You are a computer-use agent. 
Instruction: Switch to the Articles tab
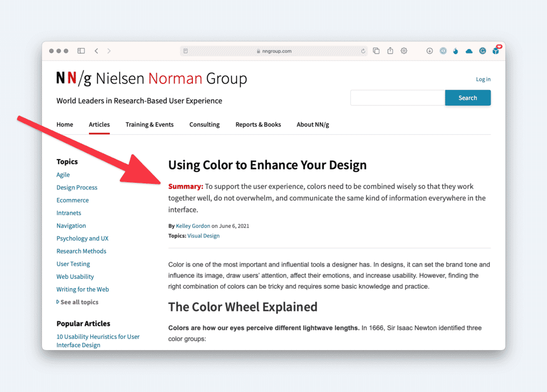tap(99, 124)
